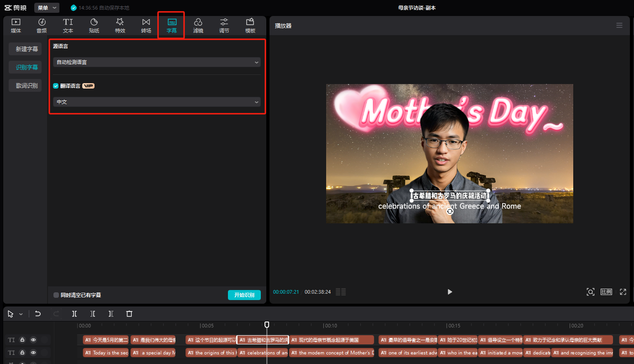This screenshot has height=364, width=634.
Task: Play the video preview
Action: click(450, 292)
